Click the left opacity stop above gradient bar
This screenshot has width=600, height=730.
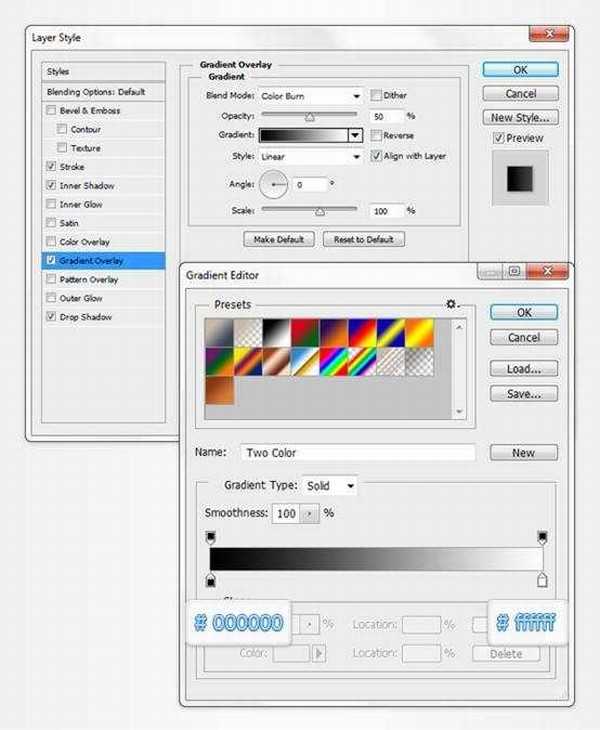211,538
